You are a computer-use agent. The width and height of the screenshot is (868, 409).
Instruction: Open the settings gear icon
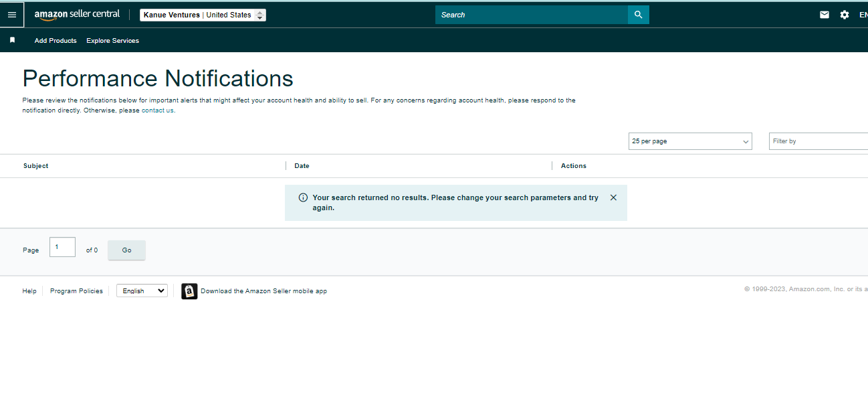[845, 15]
